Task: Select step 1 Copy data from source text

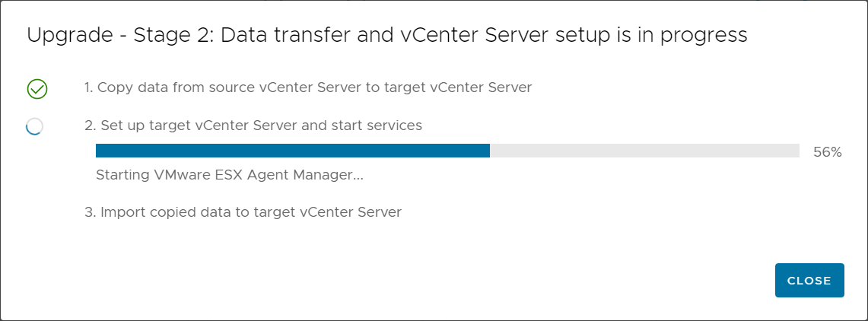Action: coord(308,88)
